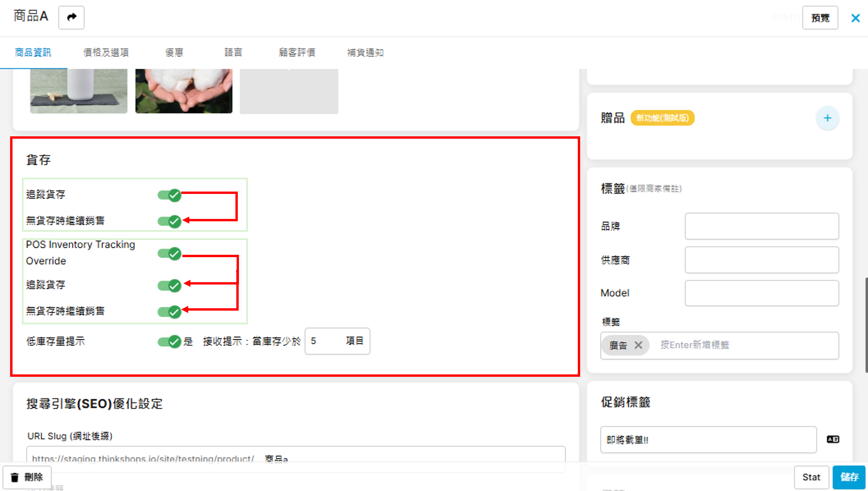Click the 刪除 trash button
Image resolution: width=868 pixels, height=491 pixels.
pos(27,477)
